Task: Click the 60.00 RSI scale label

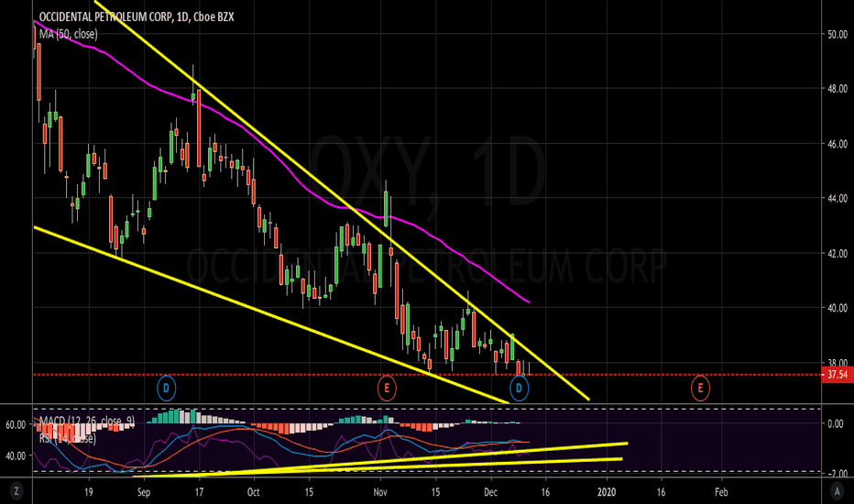Action: click(16, 425)
